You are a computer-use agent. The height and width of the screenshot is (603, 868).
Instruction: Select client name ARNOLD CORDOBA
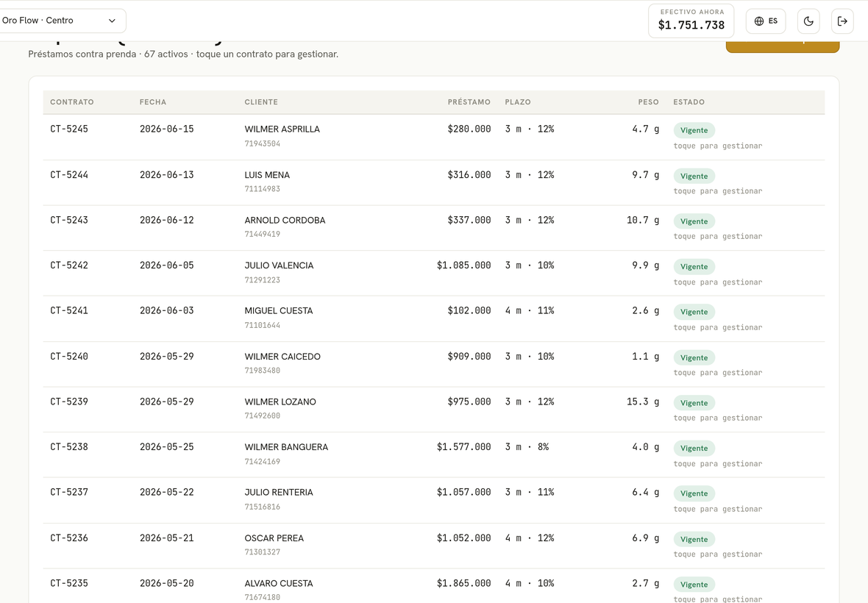point(285,220)
